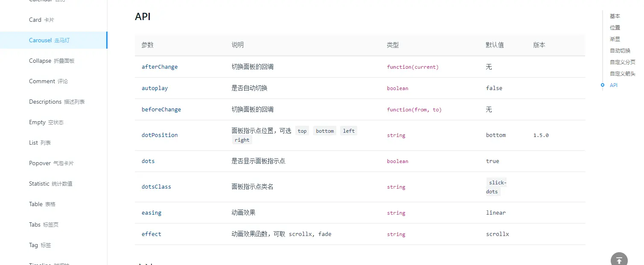Viewport: 644px width, 265px height.
Task: Click the true default value
Action: click(492, 161)
